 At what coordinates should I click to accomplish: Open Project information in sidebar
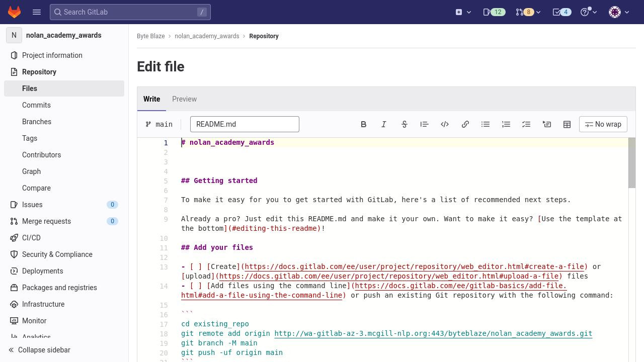[x=64, y=55]
